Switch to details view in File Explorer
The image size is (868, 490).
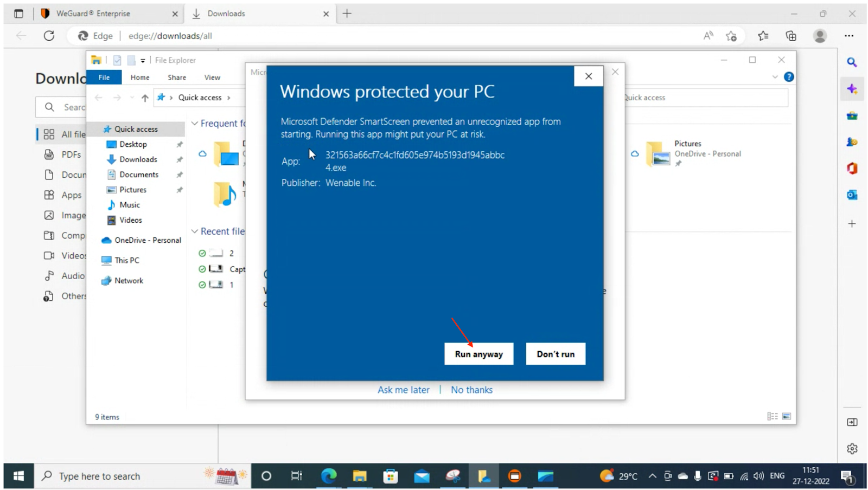click(773, 416)
